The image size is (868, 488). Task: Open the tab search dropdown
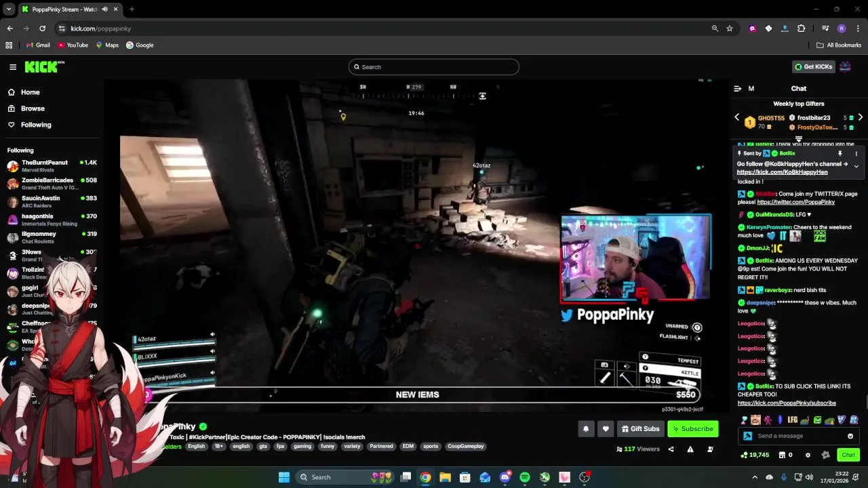click(x=9, y=9)
